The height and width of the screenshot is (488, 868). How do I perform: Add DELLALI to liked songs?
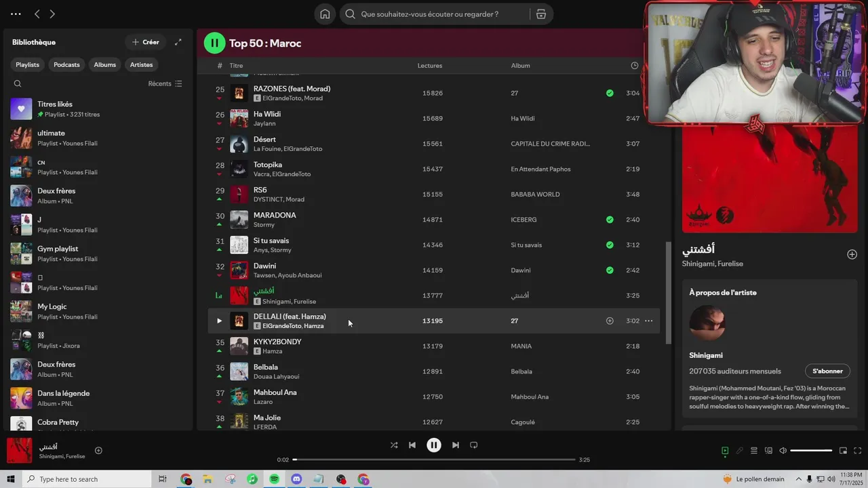tap(610, 321)
